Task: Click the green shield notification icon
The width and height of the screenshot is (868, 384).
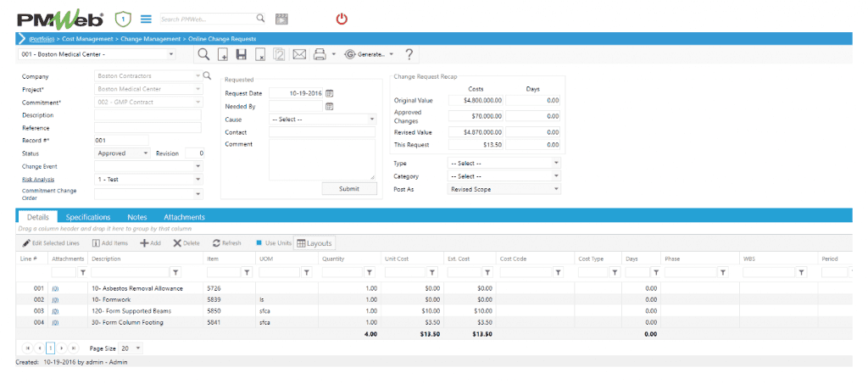Action: point(122,19)
